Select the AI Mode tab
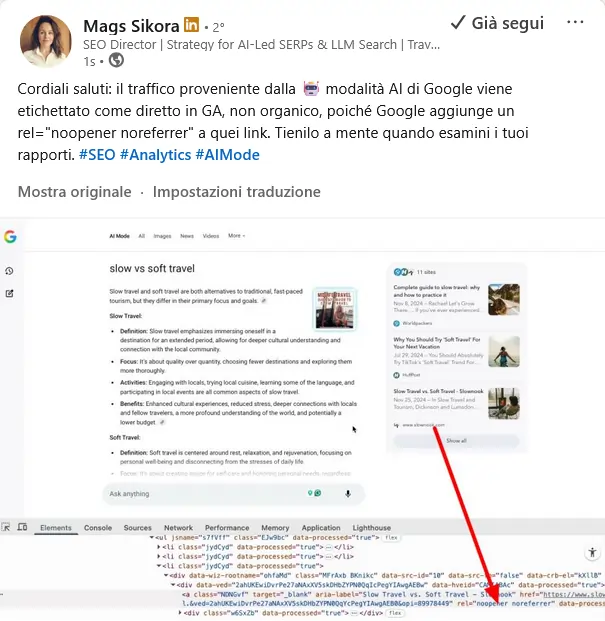 [x=119, y=236]
